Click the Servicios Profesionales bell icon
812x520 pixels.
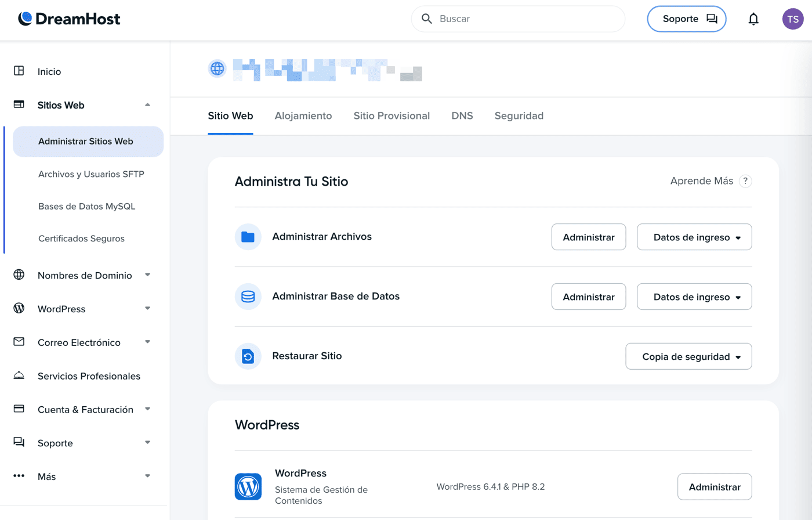click(x=19, y=375)
